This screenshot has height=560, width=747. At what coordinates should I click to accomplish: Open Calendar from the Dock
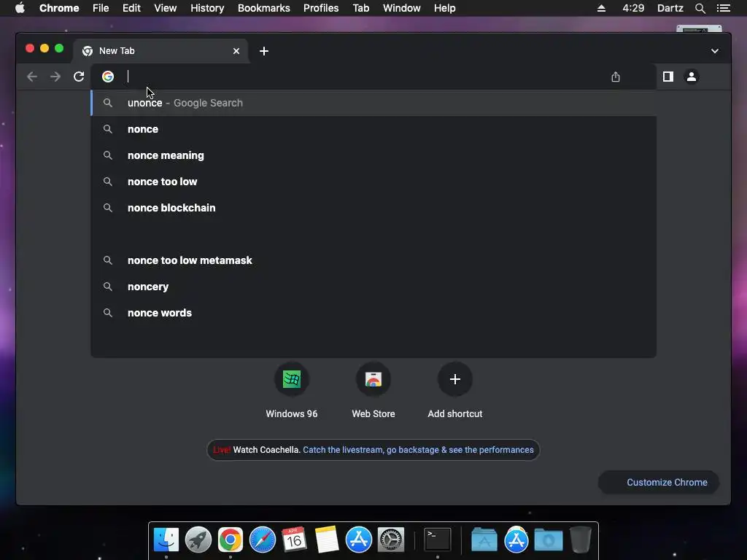294,540
